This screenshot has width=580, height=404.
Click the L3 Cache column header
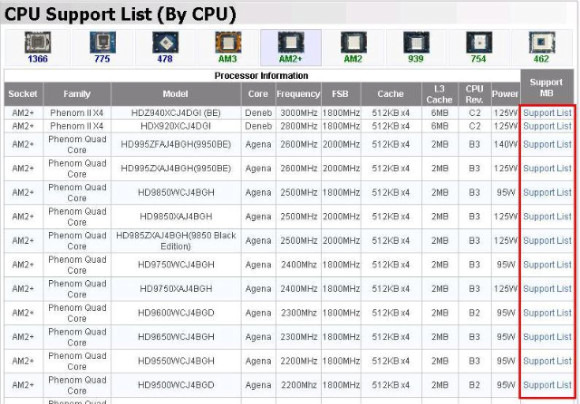point(439,94)
